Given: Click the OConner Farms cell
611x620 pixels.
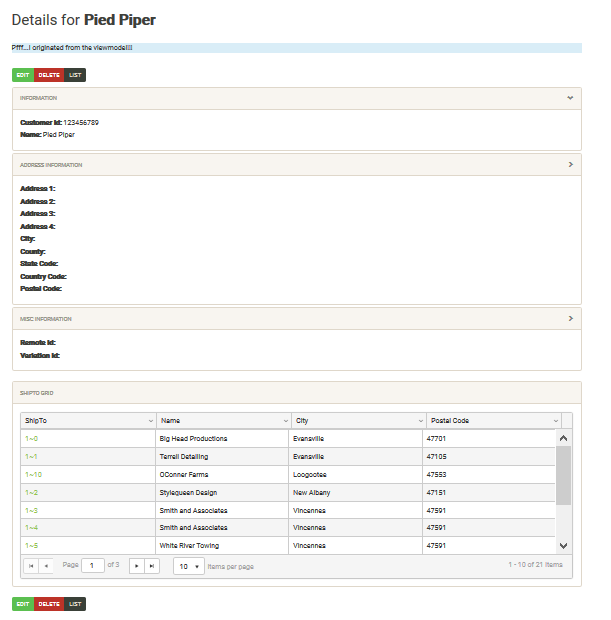Looking at the screenshot, I should (x=222, y=474).
